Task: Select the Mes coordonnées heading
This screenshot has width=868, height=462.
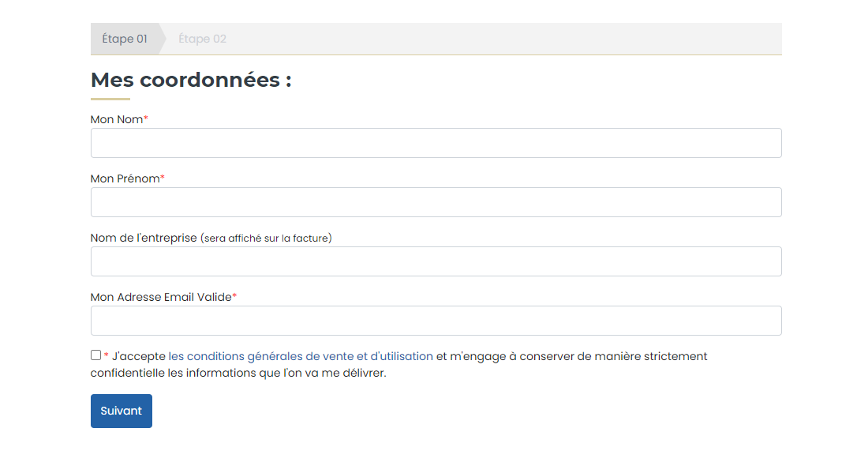Action: pos(191,80)
